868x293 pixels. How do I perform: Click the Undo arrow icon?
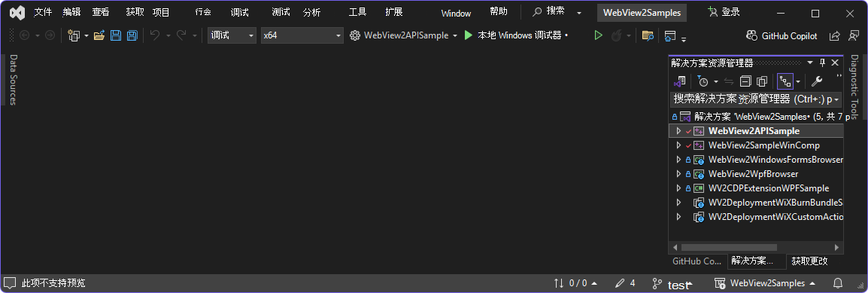[155, 35]
